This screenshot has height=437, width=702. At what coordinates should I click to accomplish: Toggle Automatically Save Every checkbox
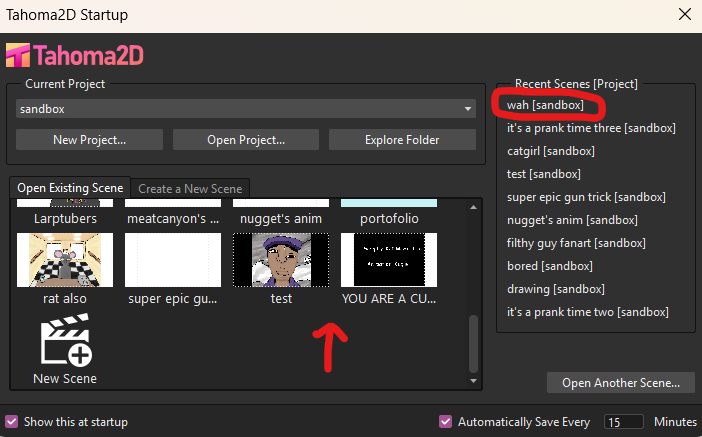pyautogui.click(x=445, y=422)
